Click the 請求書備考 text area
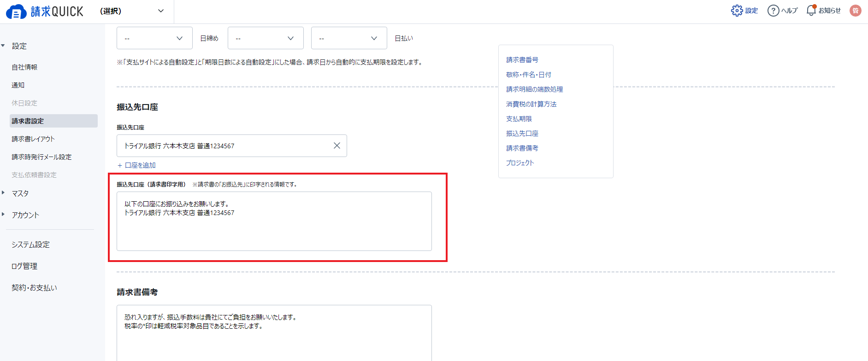The image size is (868, 361). [x=274, y=333]
